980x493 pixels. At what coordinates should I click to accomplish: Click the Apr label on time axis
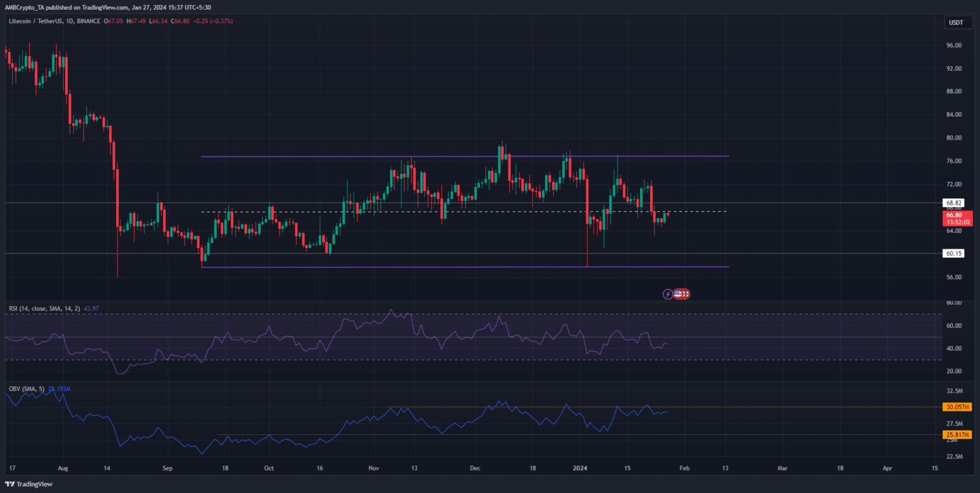887,467
